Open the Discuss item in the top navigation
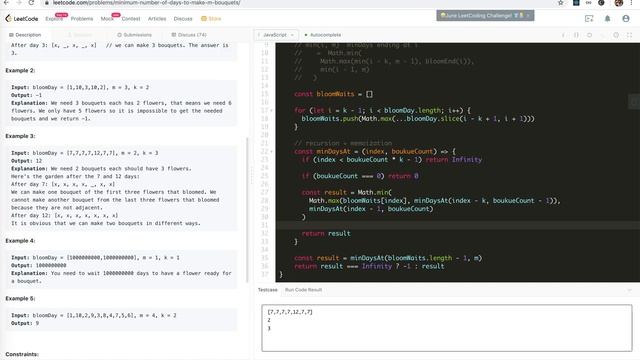This screenshot has height=360, width=640. [183, 19]
